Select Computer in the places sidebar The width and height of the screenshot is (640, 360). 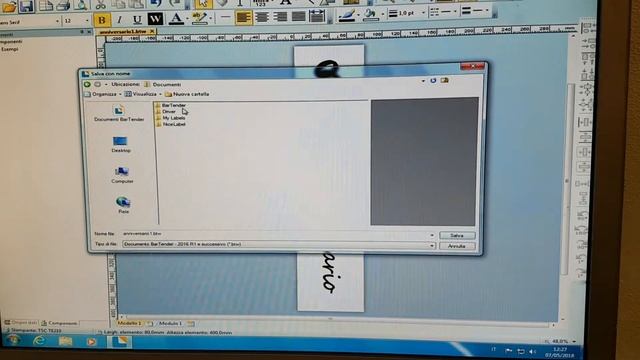122,175
